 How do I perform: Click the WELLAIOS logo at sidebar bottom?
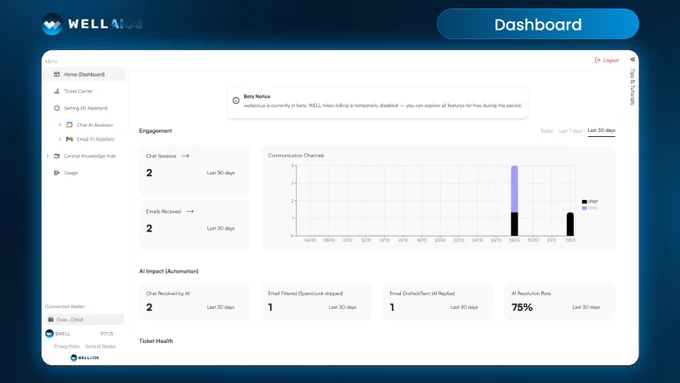85,358
